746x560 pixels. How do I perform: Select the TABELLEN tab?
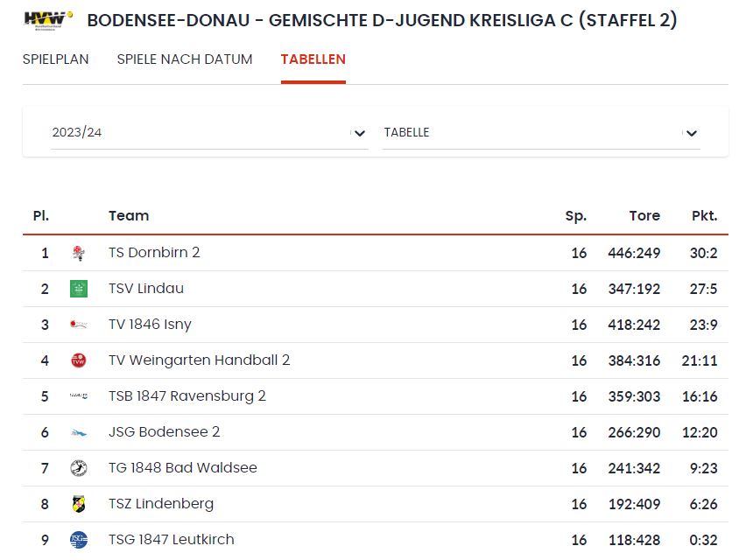(x=313, y=59)
